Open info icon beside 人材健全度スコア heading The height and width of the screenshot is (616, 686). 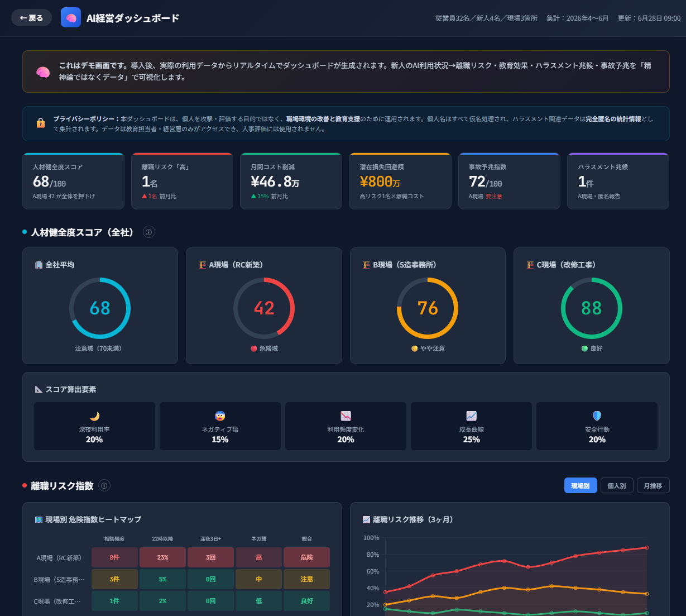[x=149, y=232]
